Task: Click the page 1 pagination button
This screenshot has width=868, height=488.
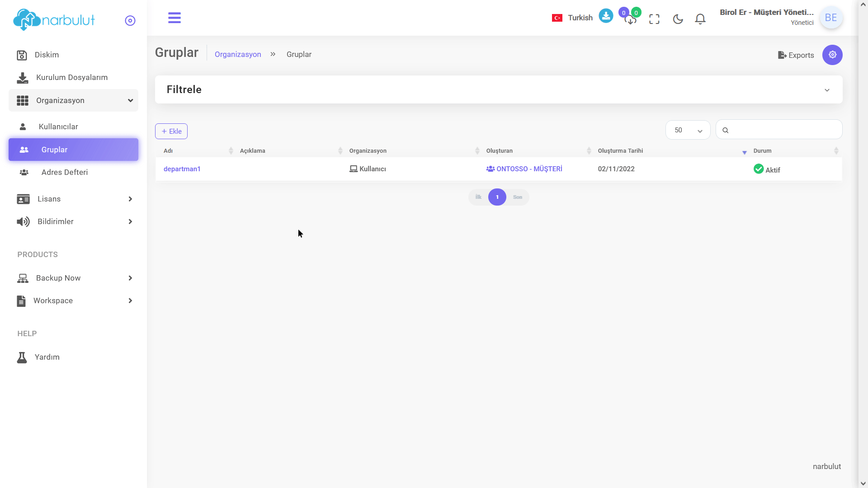Action: (497, 197)
